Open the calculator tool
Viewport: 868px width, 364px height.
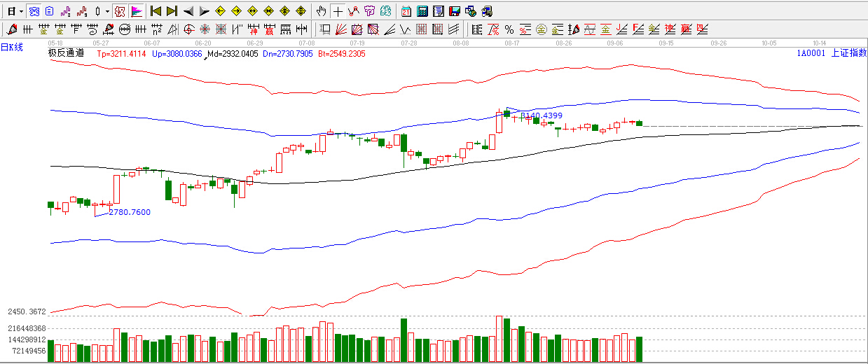pyautogui.click(x=422, y=11)
